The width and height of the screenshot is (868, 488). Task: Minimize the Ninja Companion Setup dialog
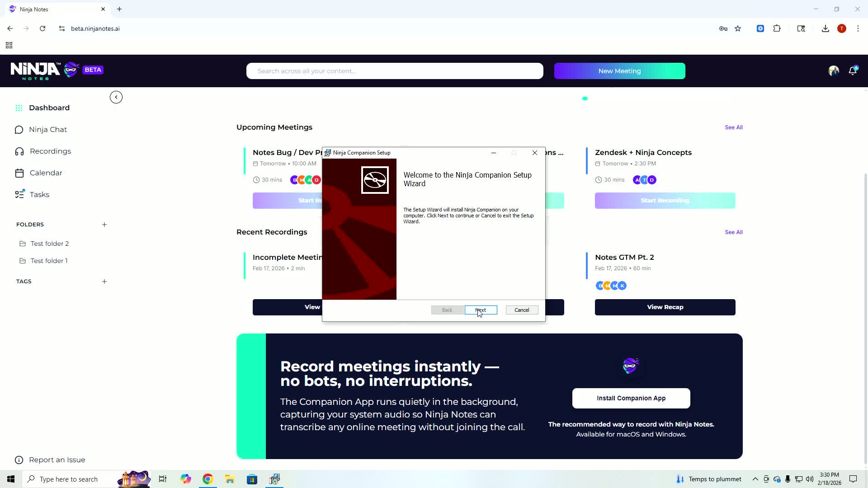(x=494, y=153)
